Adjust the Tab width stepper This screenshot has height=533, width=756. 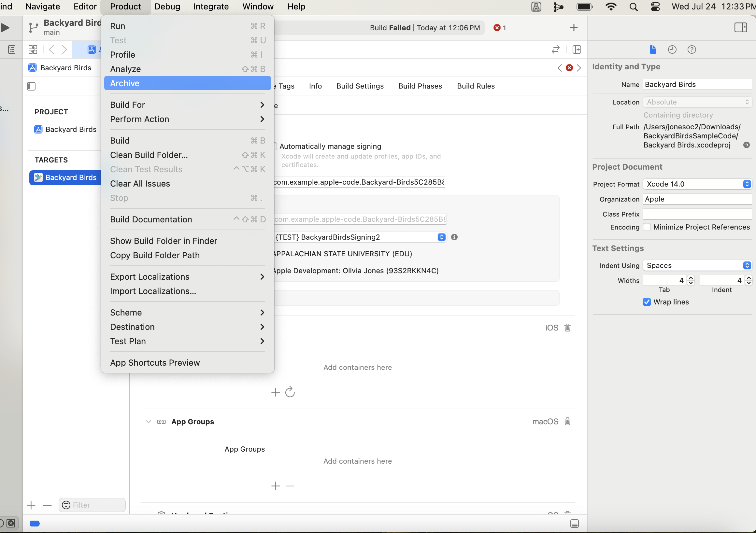tap(691, 280)
